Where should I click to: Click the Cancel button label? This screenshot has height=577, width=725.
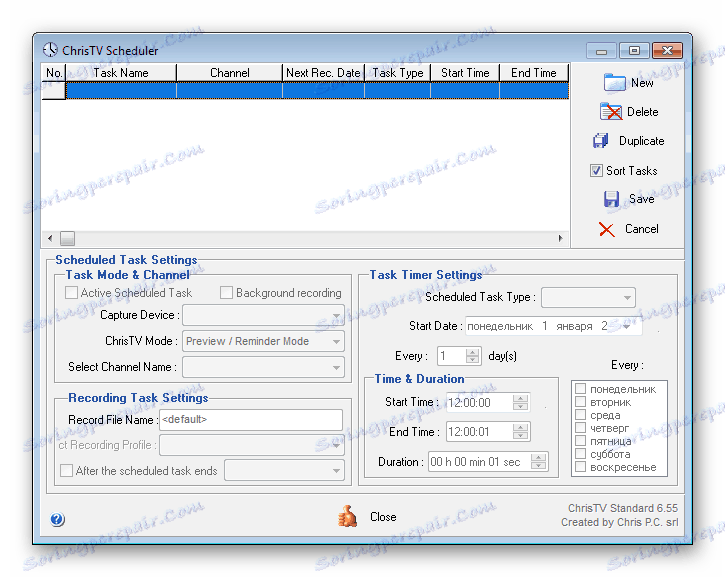pos(642,229)
